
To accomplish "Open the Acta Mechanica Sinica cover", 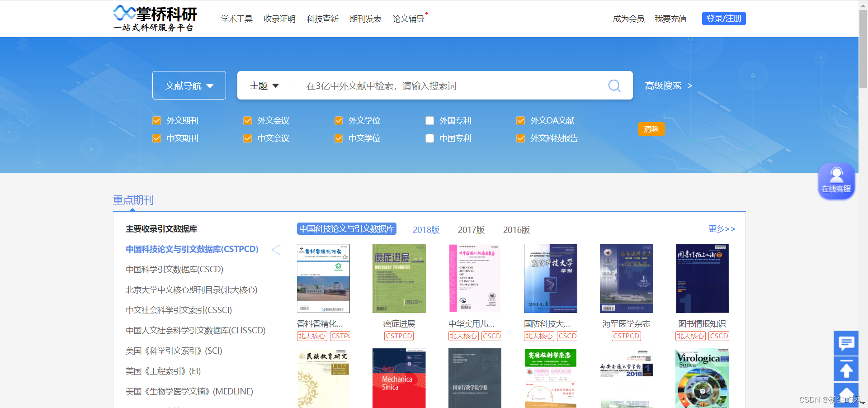I will point(399,378).
